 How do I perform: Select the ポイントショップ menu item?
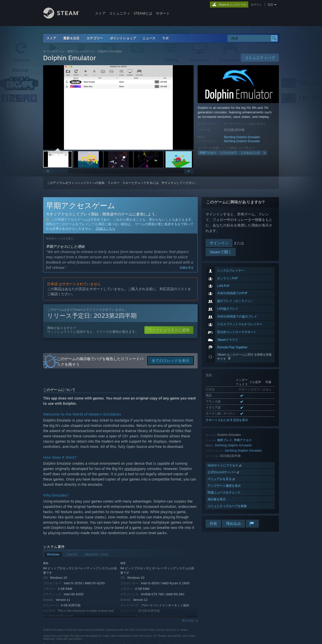pyautogui.click(x=123, y=38)
